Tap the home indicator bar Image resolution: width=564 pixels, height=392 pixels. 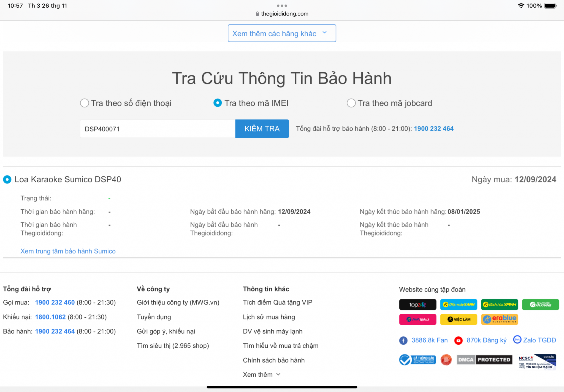(282, 387)
